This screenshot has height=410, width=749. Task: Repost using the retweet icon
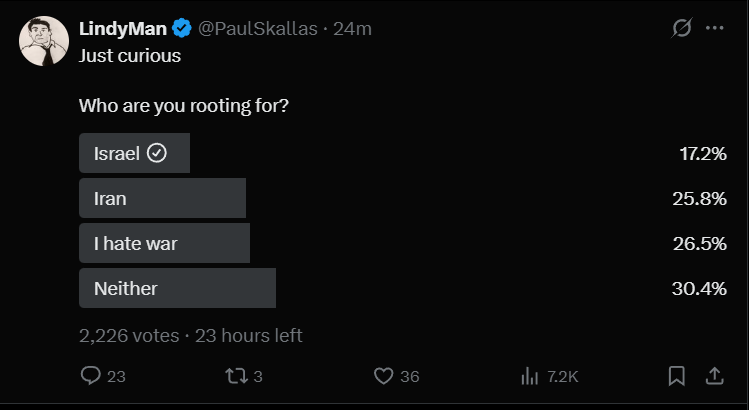point(236,376)
